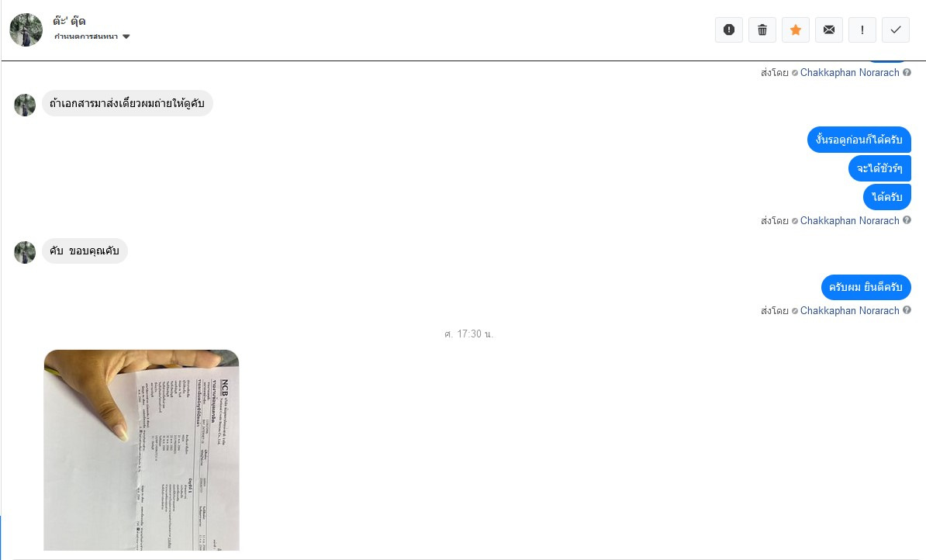Toggle the orange star follow-up icon
The width and height of the screenshot is (926, 560).
(x=796, y=30)
